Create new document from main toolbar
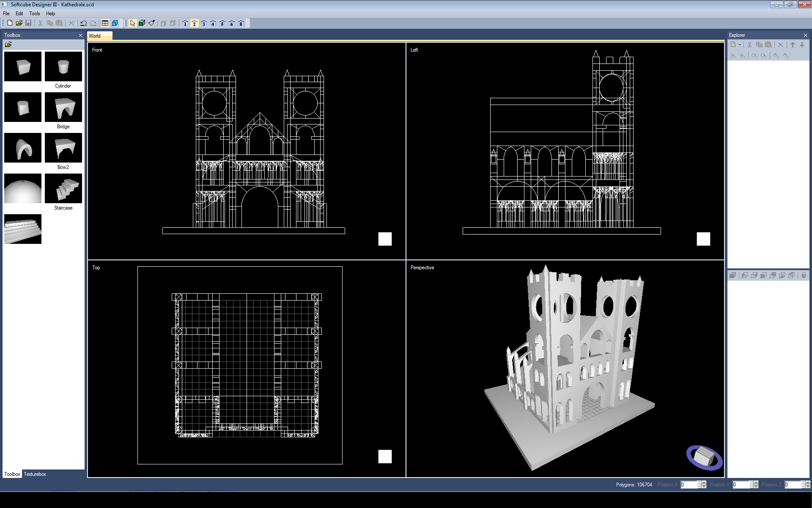The width and height of the screenshot is (812, 508). point(10,23)
